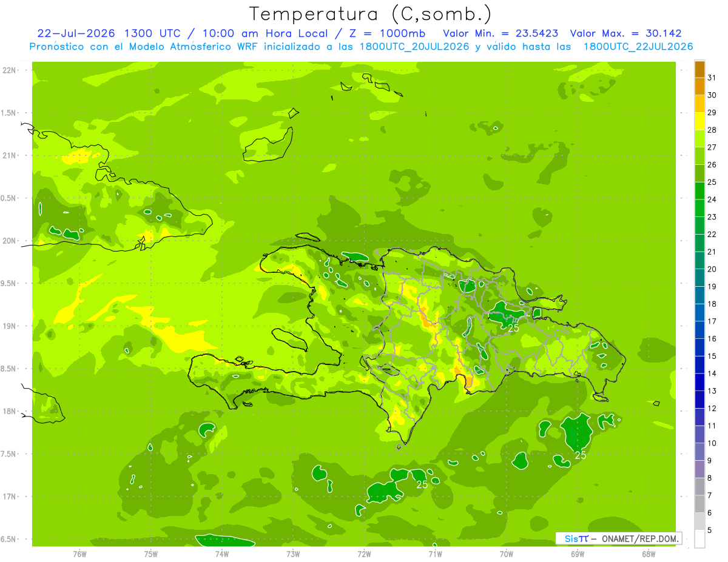This screenshot has width=728, height=562.
Task: Select the date text "22-Jul-2026"
Action: tap(76, 33)
